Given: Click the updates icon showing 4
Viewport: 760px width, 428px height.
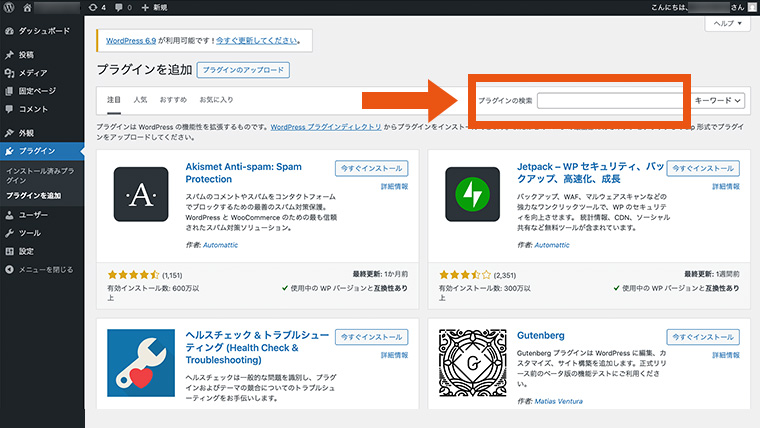Looking at the screenshot, I should pyautogui.click(x=98, y=7).
